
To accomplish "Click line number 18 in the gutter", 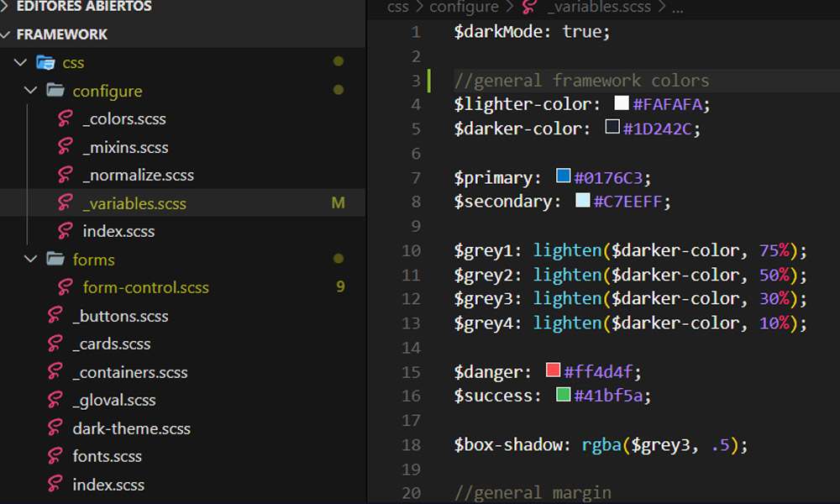I will [x=411, y=444].
